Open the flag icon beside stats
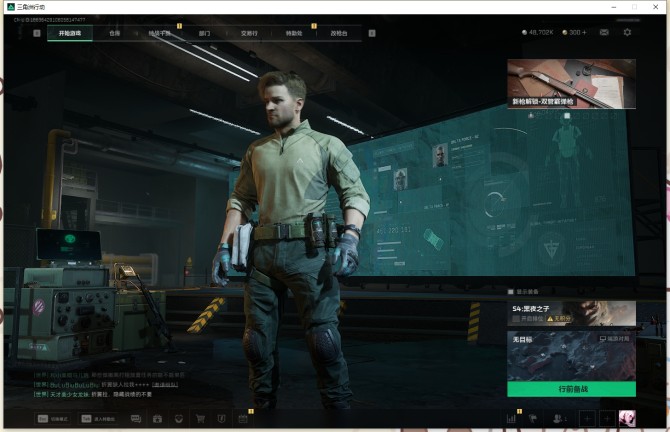Image resolution: width=670 pixels, height=432 pixels. click(x=533, y=419)
